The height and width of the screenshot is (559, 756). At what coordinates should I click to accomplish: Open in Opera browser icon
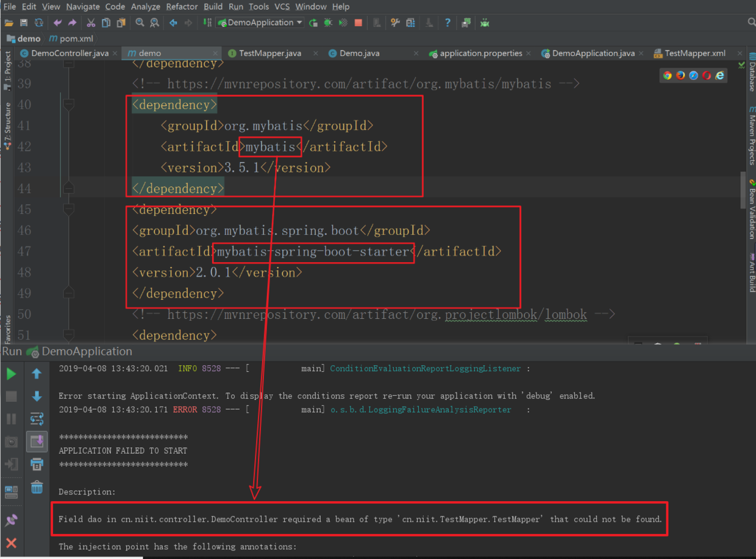(707, 76)
